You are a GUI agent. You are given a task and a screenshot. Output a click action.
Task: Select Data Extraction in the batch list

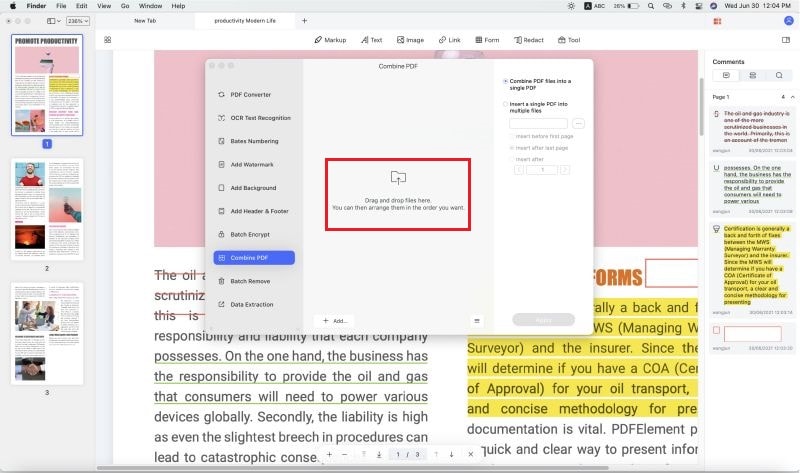point(254,305)
